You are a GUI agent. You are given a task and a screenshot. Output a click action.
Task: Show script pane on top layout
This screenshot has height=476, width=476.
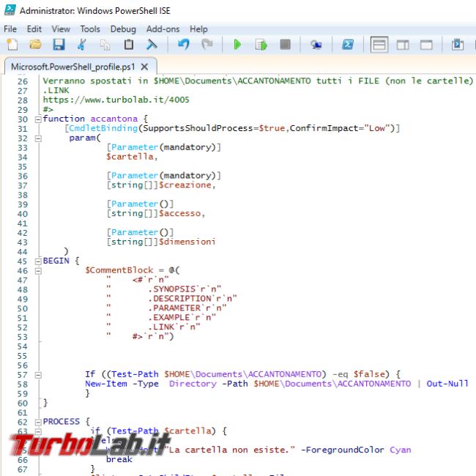pyautogui.click(x=379, y=45)
